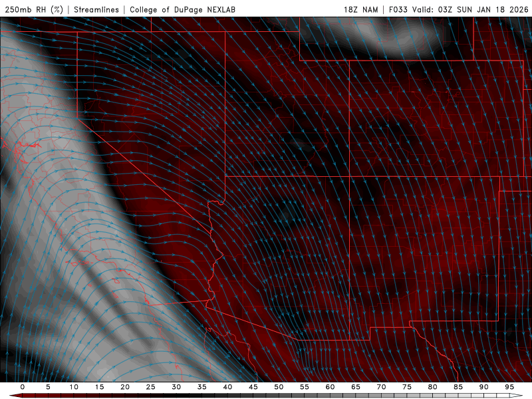
Task: Pick the "75" colorbar number
Action: (407, 387)
